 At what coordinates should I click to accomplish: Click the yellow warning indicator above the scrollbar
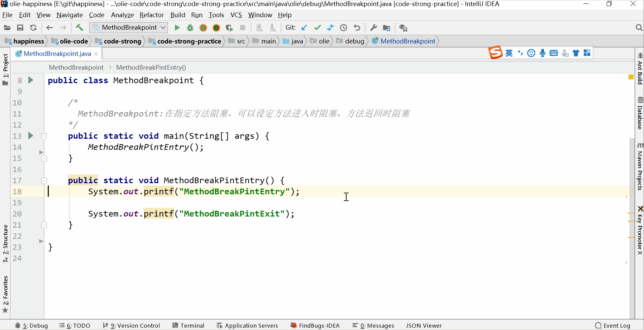click(x=631, y=77)
